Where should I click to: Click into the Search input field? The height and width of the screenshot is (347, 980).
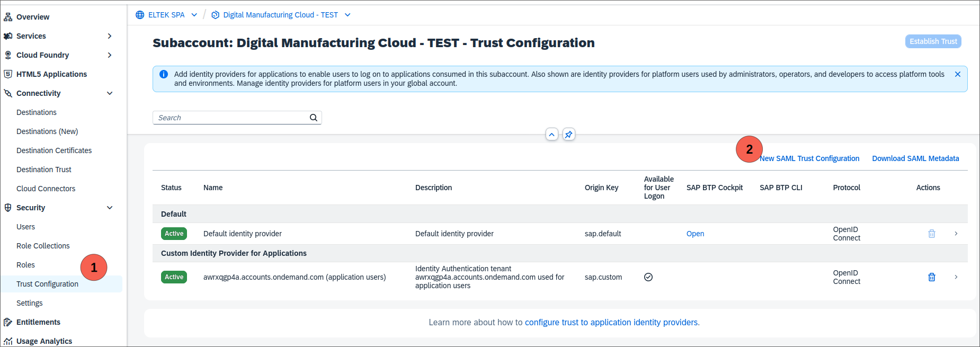point(230,118)
